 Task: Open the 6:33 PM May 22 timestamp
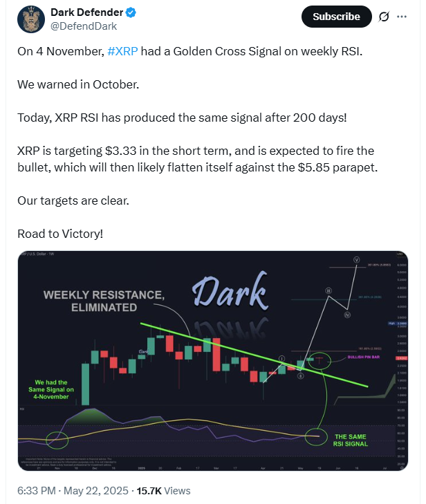click(x=73, y=491)
